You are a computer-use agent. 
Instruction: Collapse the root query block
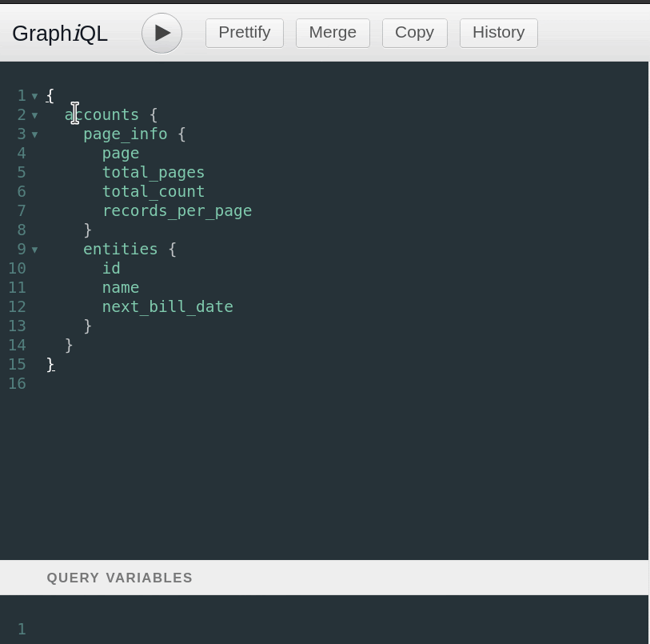pyautogui.click(x=34, y=95)
